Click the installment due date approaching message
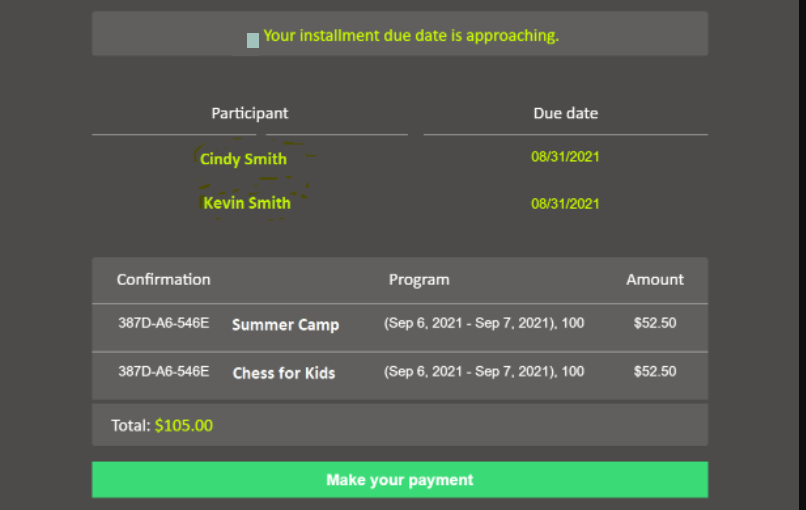Viewport: 806px width, 510px height. point(411,35)
